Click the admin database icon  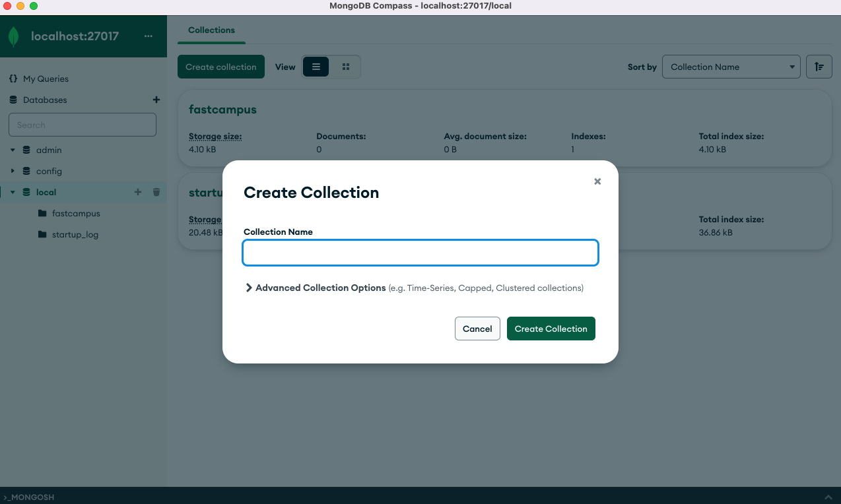(26, 150)
